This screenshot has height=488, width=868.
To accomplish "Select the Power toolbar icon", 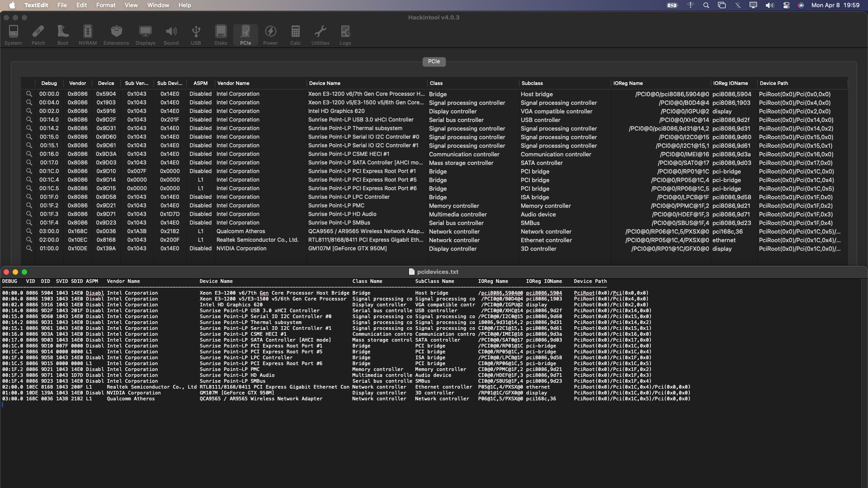I will tap(270, 35).
